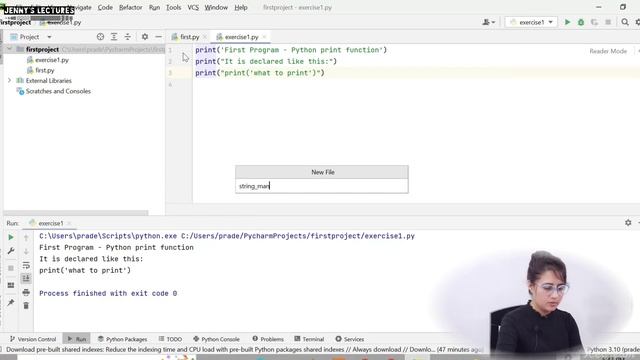Open the Refactor menu
The width and height of the screenshot is (640, 360).
131,7
